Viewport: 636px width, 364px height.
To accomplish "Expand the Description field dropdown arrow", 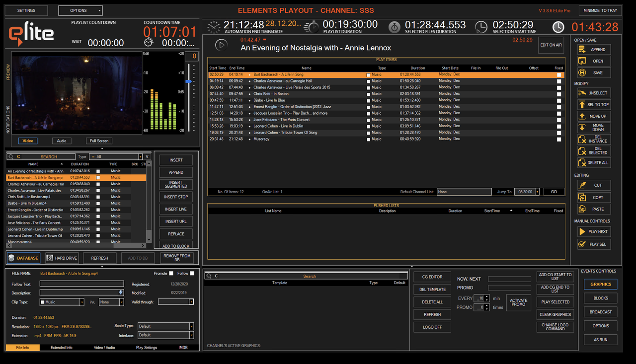I will pos(121,292).
